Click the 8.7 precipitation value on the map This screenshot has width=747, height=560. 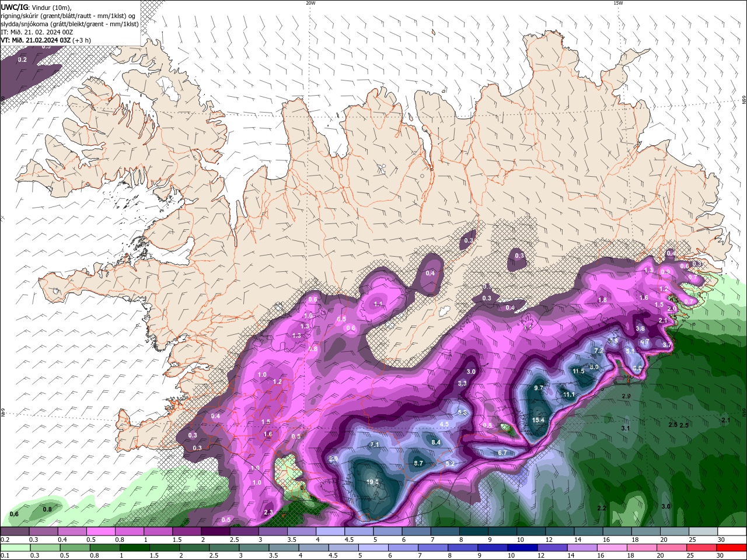click(418, 463)
